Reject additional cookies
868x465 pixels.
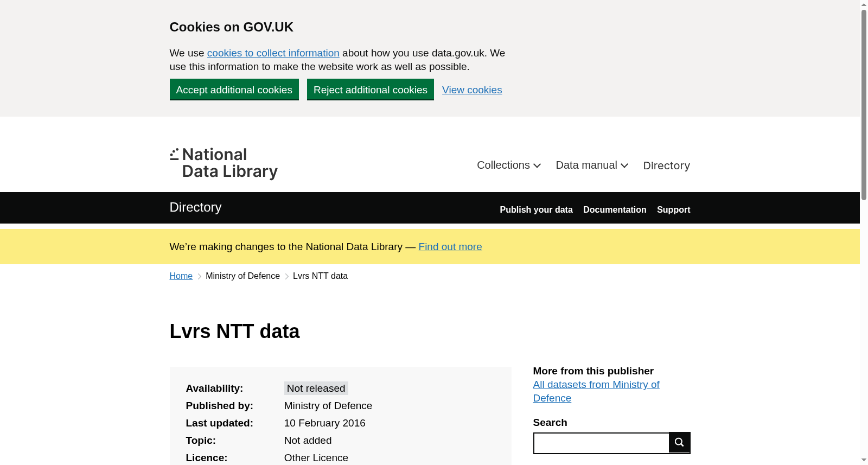(x=371, y=90)
